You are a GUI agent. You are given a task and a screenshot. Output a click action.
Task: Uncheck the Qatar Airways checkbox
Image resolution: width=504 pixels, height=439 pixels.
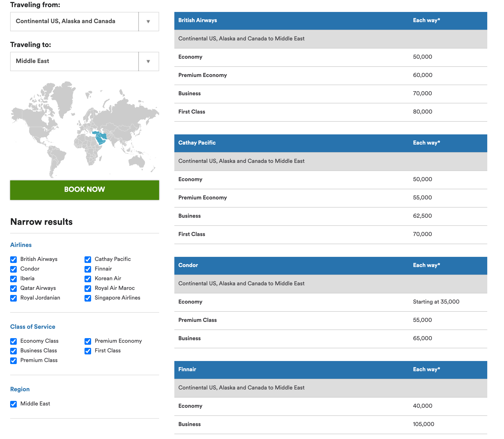tap(13, 288)
